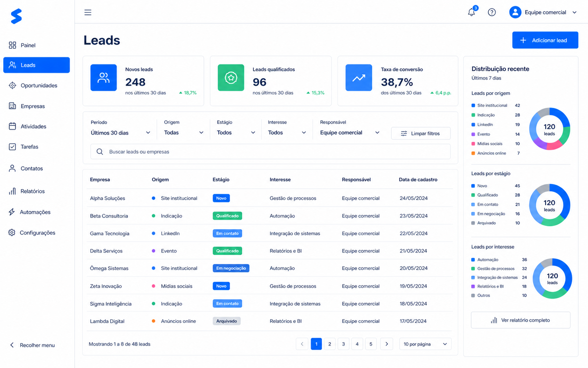588x368 pixels.
Task: Click Recolher menu
Action: (32, 345)
